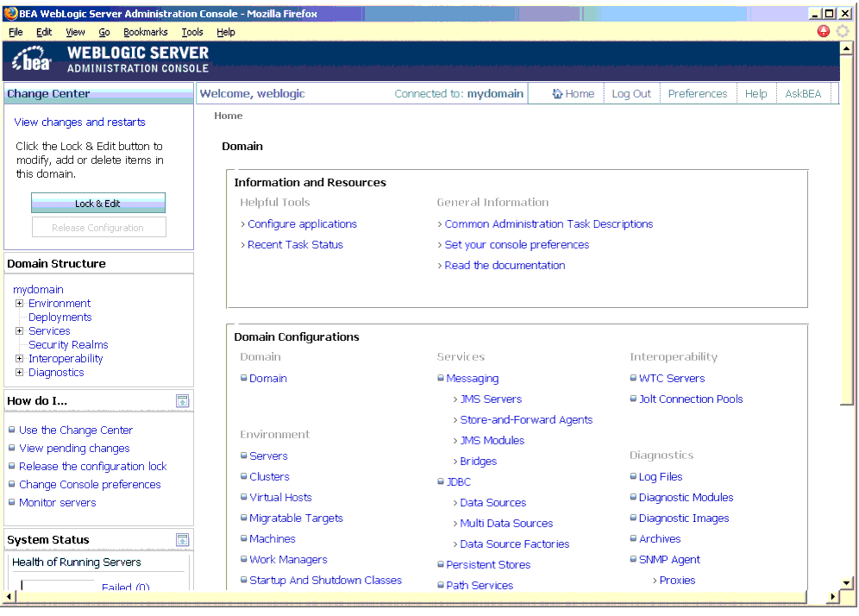859x616 pixels.
Task: Open console Help link in toolbar
Action: (756, 94)
